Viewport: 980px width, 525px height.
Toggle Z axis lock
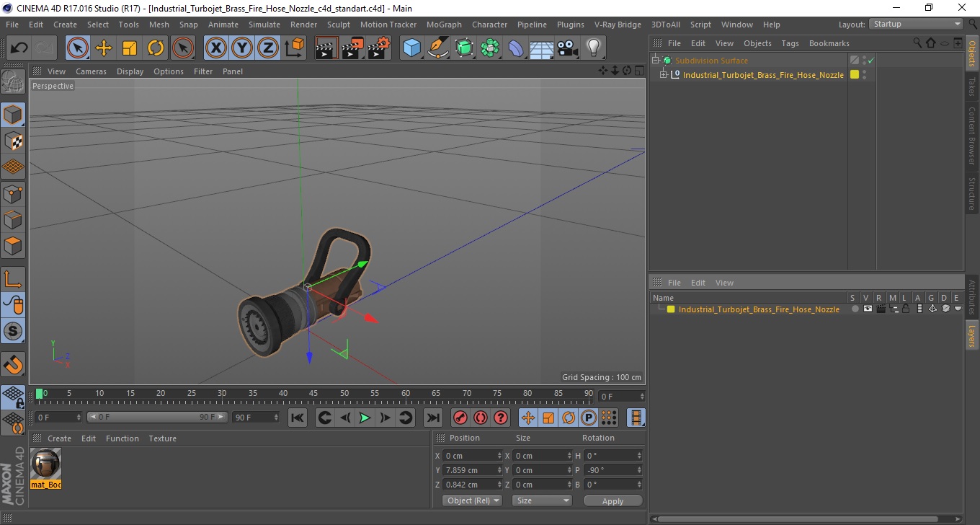[x=268, y=48]
